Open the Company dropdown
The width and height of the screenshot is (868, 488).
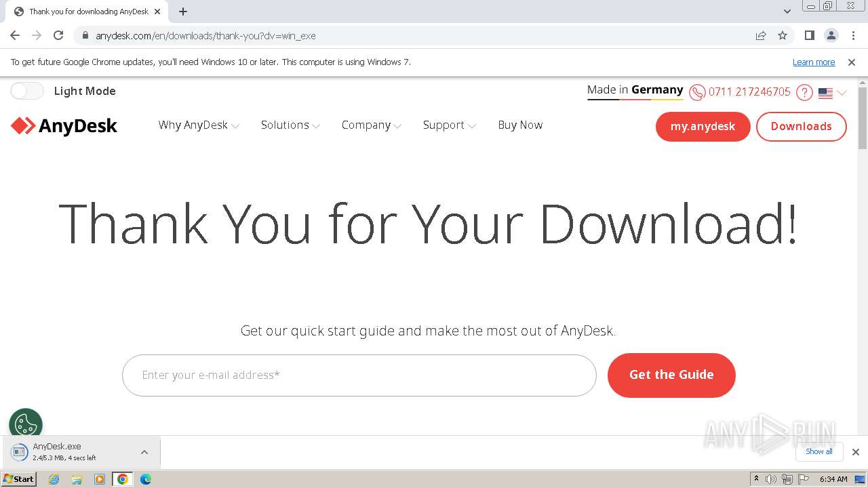pyautogui.click(x=372, y=125)
